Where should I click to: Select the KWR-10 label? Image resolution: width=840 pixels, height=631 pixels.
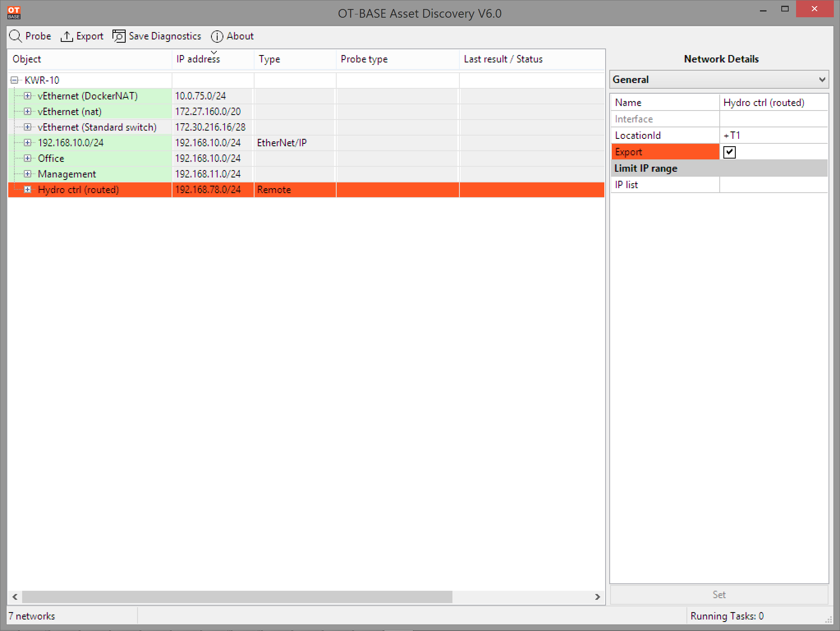click(42, 80)
